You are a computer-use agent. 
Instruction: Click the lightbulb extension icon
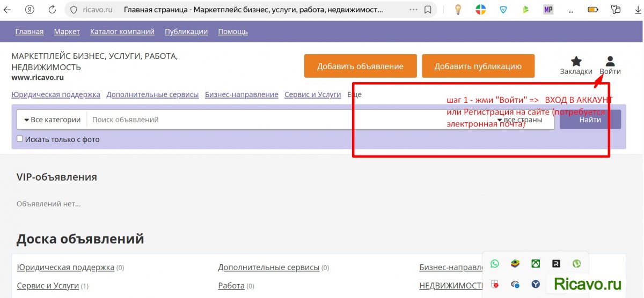pos(458,10)
